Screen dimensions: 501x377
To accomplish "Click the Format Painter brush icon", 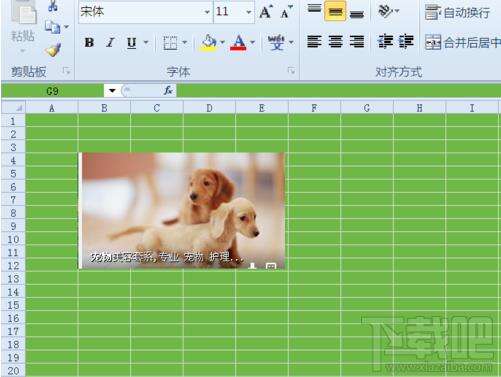I will [53, 50].
